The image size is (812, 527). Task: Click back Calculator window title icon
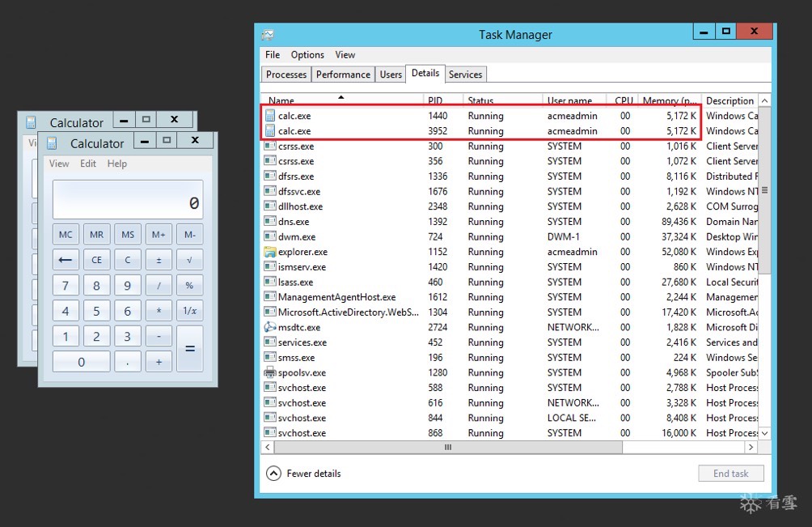pyautogui.click(x=31, y=122)
